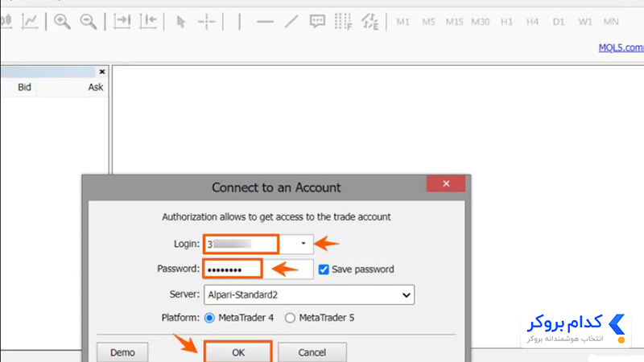Click the Ask column header

click(95, 87)
